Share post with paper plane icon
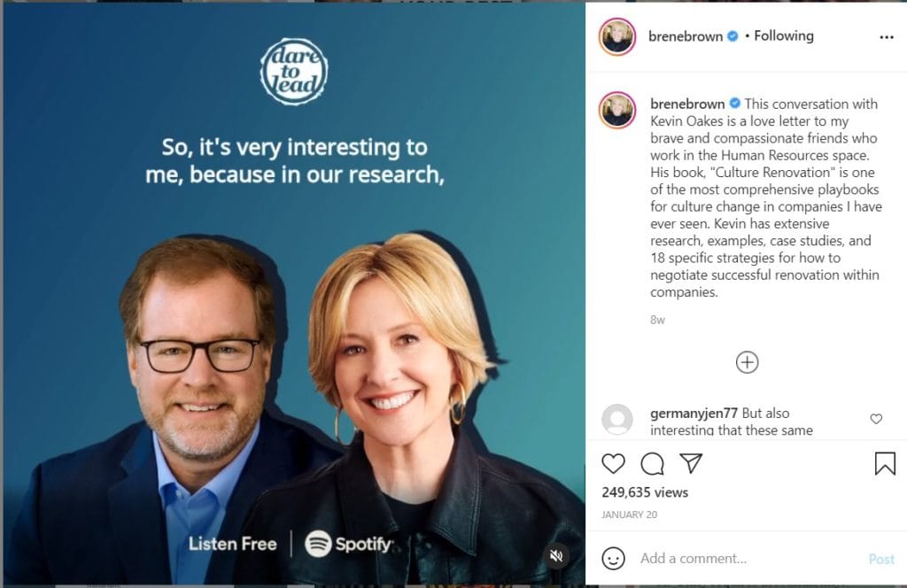The width and height of the screenshot is (907, 588). [x=691, y=463]
